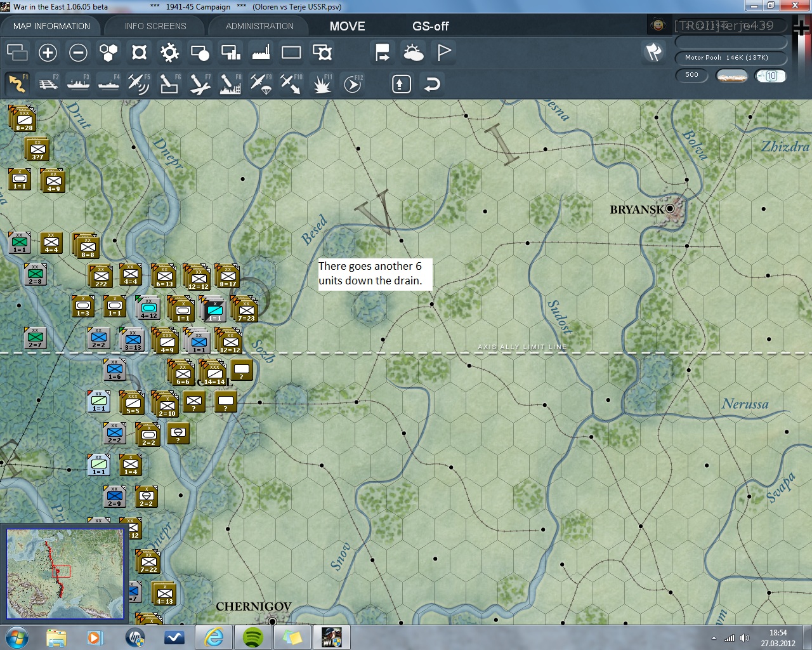The width and height of the screenshot is (812, 650).
Task: Click the strategic minimap thumbnail
Action: [65, 573]
